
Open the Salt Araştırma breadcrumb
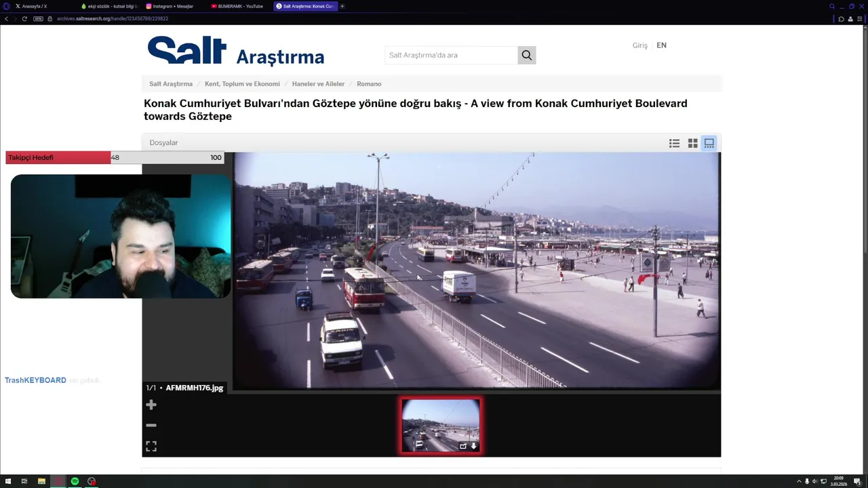point(171,84)
